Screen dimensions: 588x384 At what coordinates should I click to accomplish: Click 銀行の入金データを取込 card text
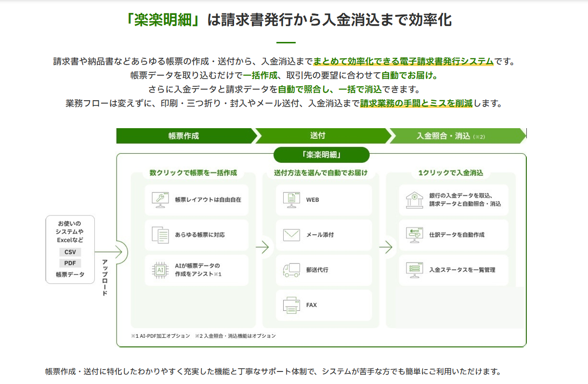[465, 199]
